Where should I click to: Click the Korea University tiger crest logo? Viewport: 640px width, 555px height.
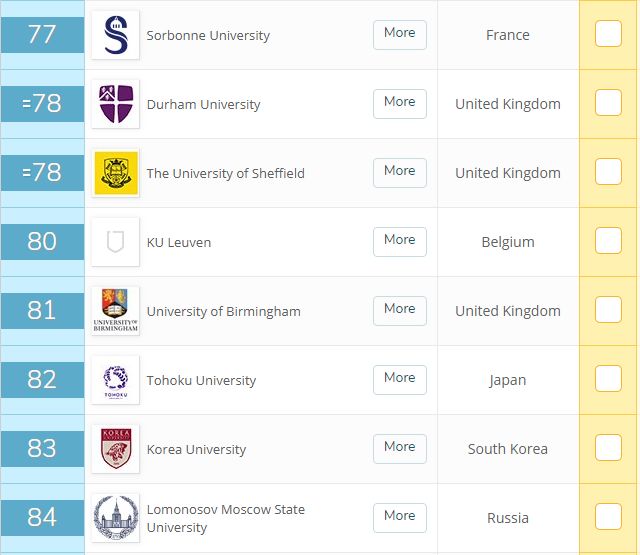pyautogui.click(x=115, y=449)
